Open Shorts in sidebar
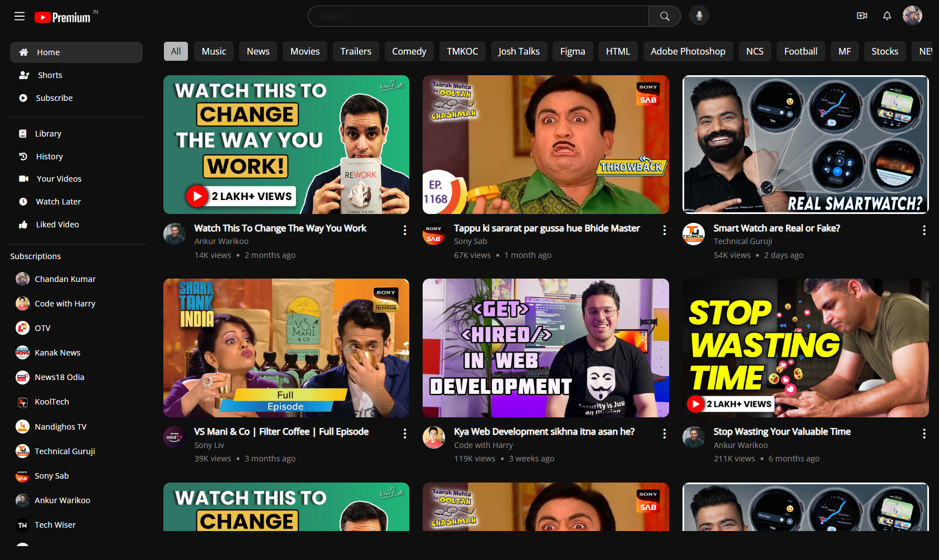Image resolution: width=939 pixels, height=560 pixels. [x=76, y=75]
